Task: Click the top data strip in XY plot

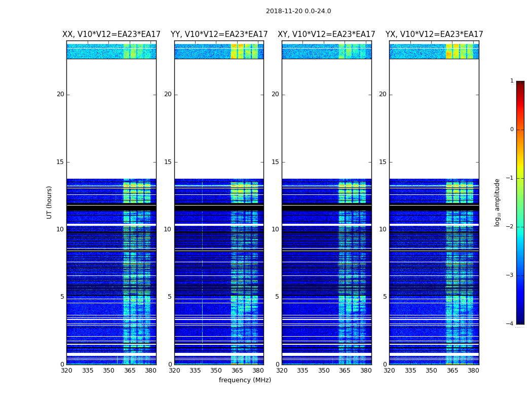Action: (326, 51)
